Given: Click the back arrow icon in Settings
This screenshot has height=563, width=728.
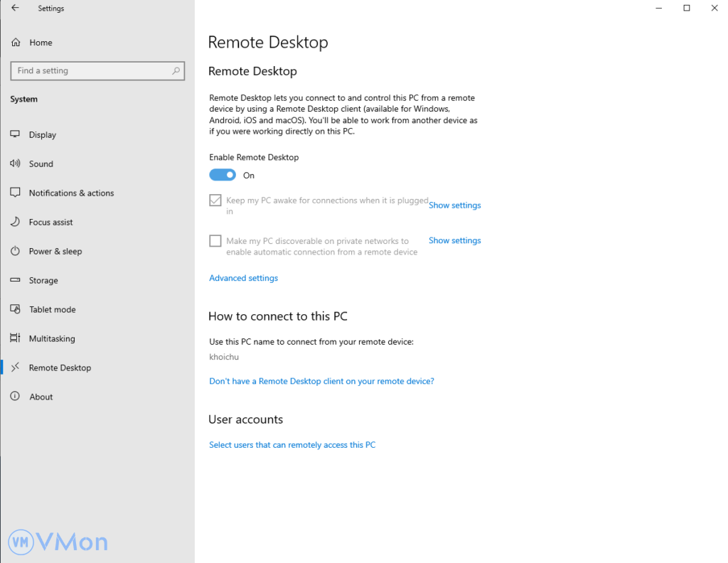Looking at the screenshot, I should click(15, 9).
